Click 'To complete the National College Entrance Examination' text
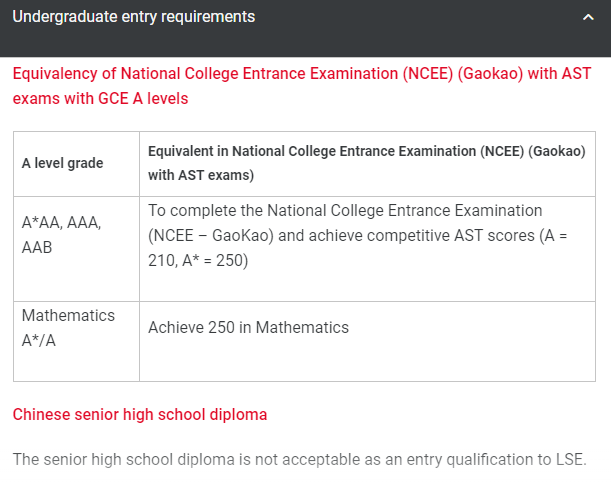Viewport: 611px width, 482px height. click(x=345, y=211)
